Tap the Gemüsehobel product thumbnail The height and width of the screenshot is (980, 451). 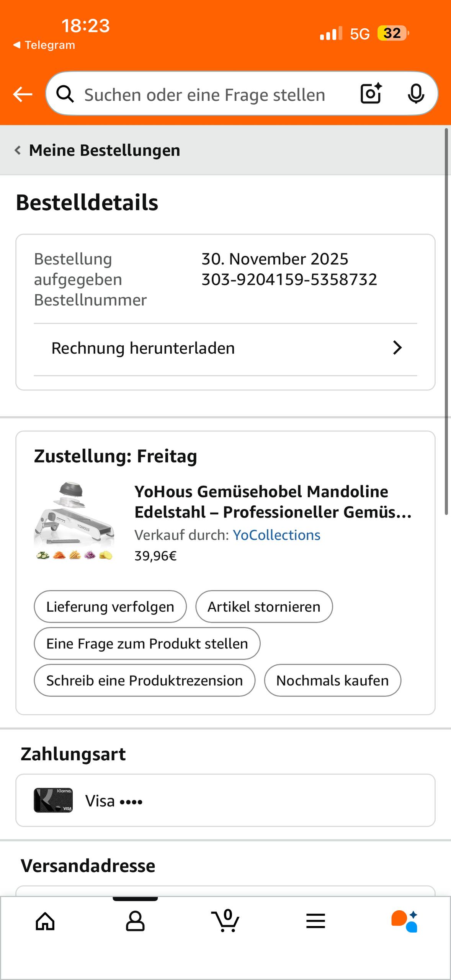click(74, 521)
